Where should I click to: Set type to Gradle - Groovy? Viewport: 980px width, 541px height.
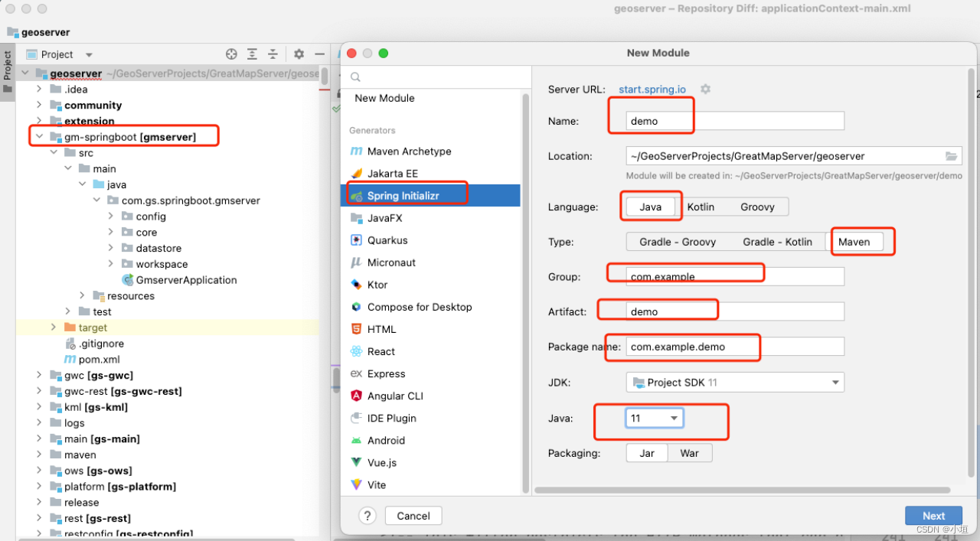point(678,242)
